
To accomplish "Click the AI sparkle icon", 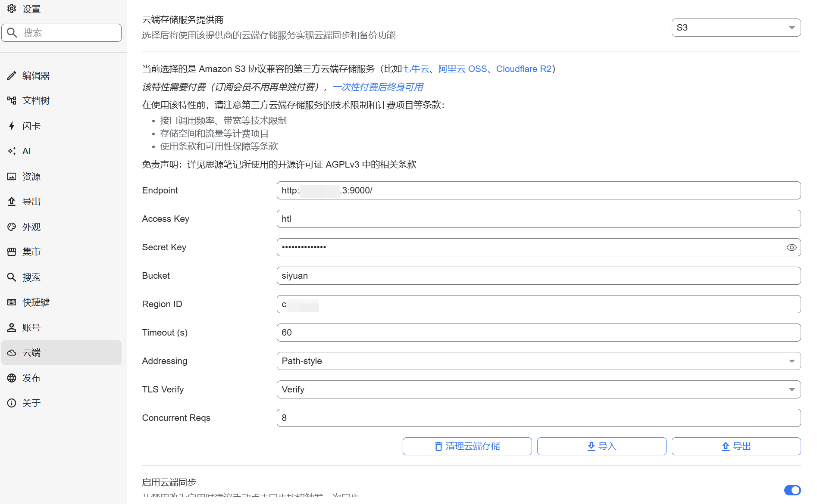I will [12, 151].
